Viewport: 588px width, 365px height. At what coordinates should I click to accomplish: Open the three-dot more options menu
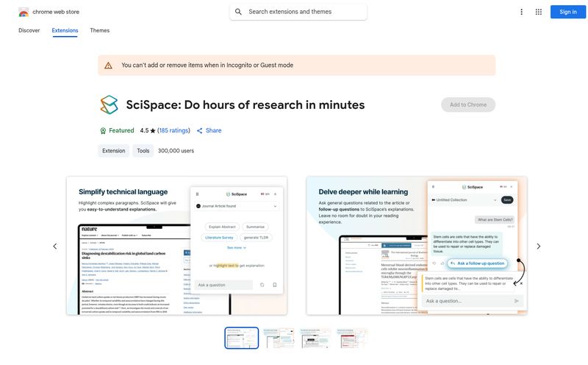click(x=521, y=12)
